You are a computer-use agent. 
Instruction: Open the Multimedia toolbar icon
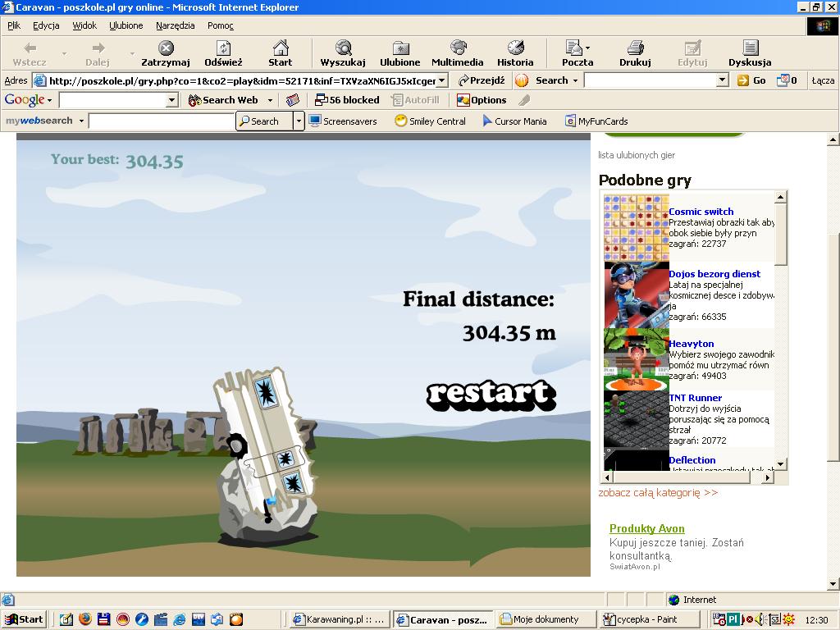(458, 48)
